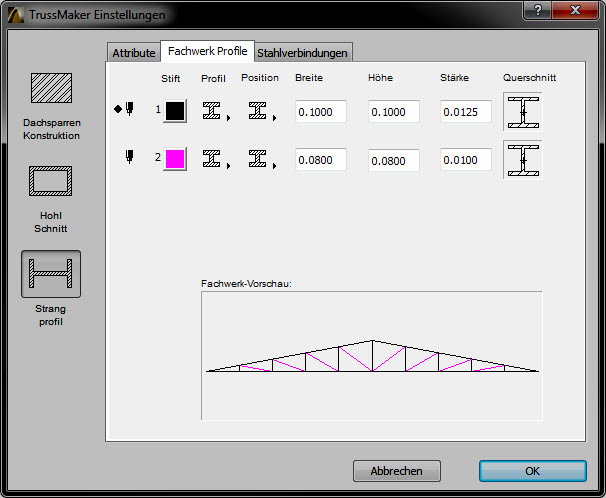Image resolution: width=606 pixels, height=498 pixels.
Task: Click the pen marker icon in row 2
Action: click(129, 156)
